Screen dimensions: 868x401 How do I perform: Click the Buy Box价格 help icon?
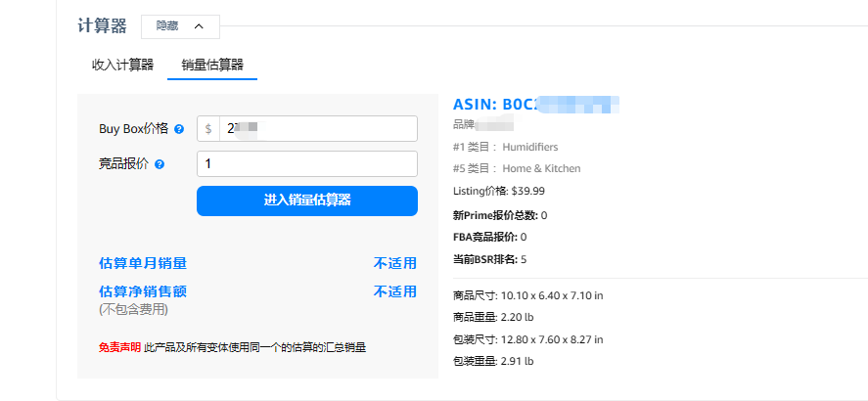coord(179,129)
